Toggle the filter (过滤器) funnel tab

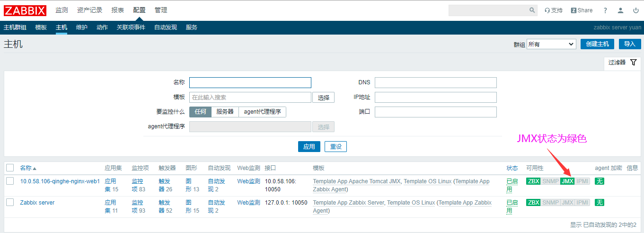[622, 63]
